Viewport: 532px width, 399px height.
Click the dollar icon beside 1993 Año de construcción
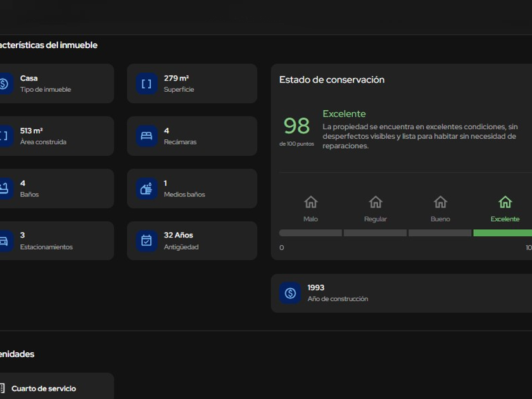(x=290, y=293)
